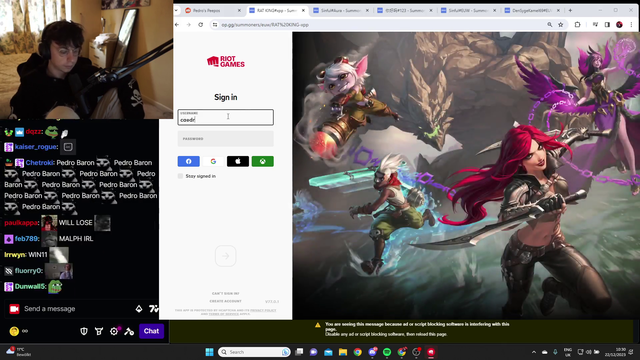
Task: Click the taskbar Search box
Action: (x=254, y=352)
